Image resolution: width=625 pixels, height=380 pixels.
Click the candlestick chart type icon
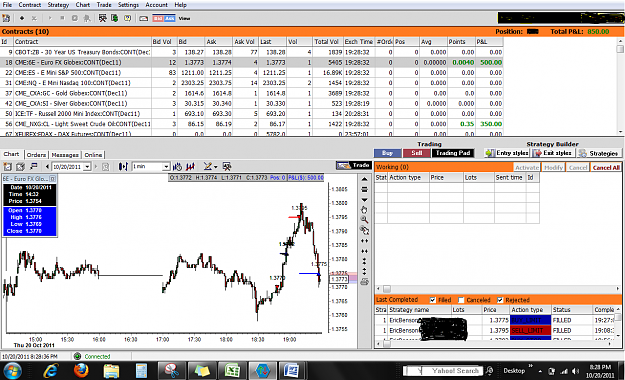click(123, 166)
